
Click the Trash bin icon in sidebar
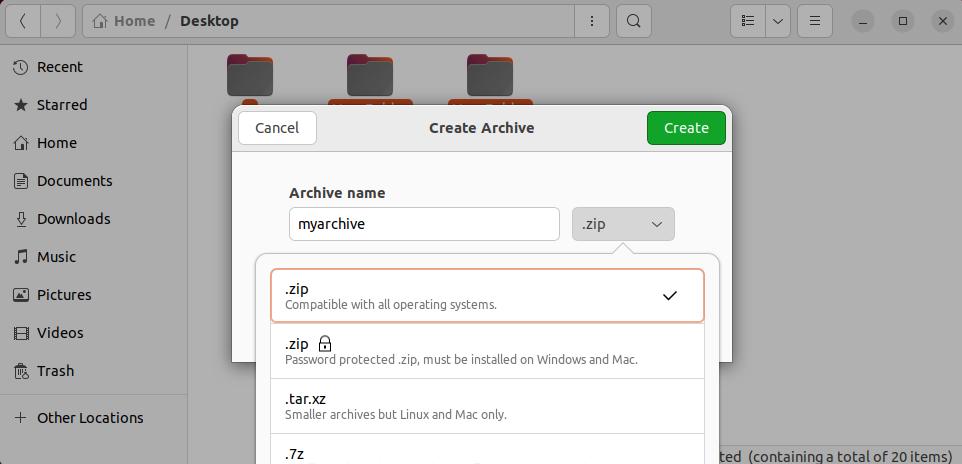click(x=21, y=371)
